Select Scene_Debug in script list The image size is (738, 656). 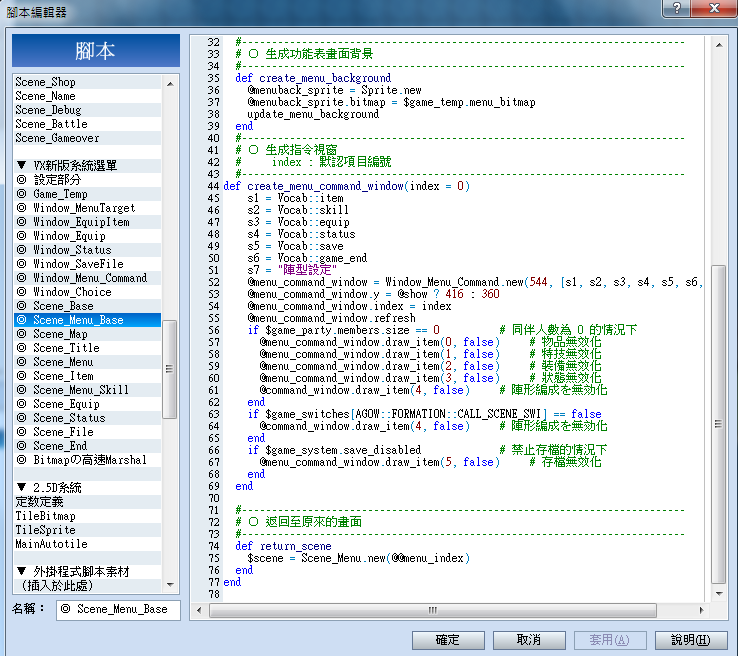tap(88, 110)
